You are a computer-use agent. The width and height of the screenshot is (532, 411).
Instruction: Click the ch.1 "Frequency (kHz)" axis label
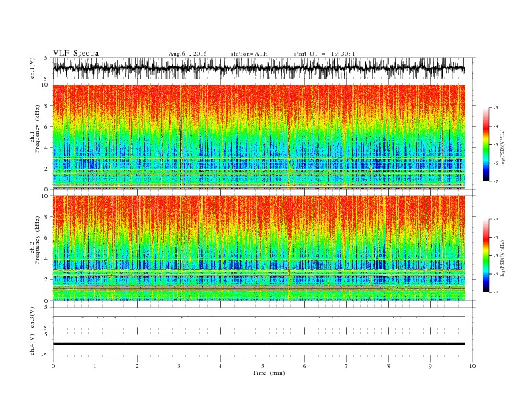[x=38, y=129]
